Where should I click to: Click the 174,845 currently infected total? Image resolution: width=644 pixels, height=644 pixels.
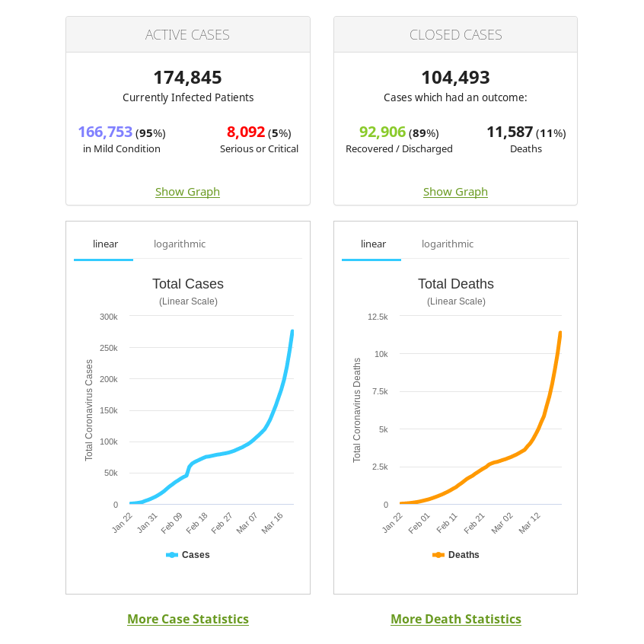(x=187, y=78)
